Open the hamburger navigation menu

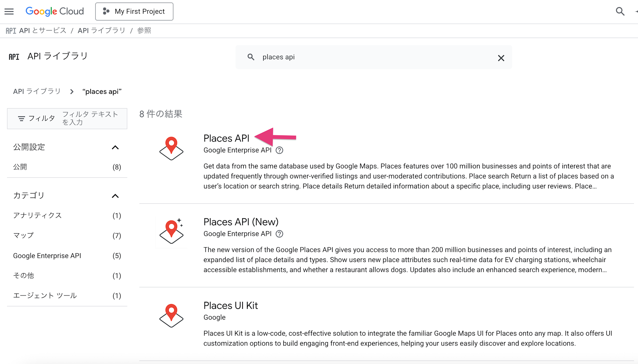[x=9, y=11]
